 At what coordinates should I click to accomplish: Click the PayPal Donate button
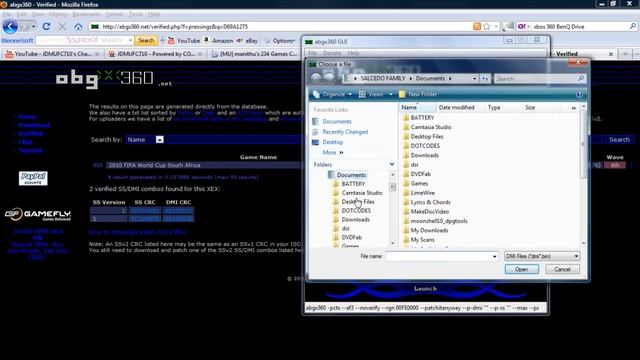33,178
